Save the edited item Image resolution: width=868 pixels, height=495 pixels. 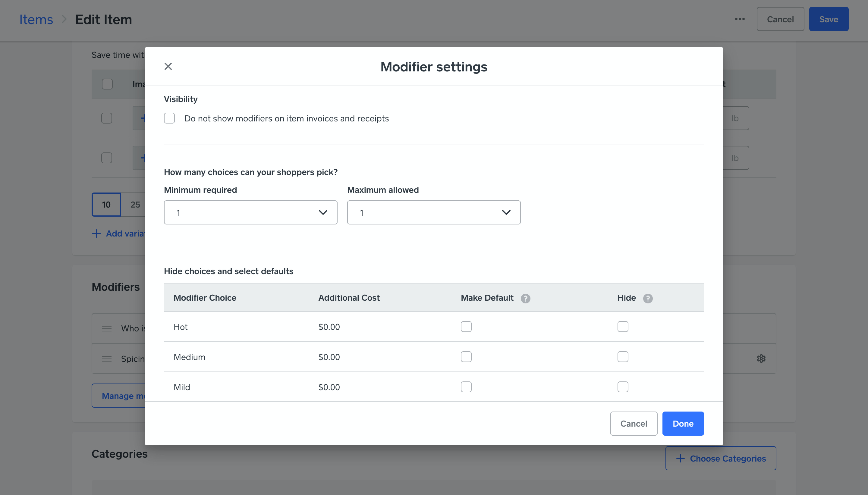click(828, 19)
